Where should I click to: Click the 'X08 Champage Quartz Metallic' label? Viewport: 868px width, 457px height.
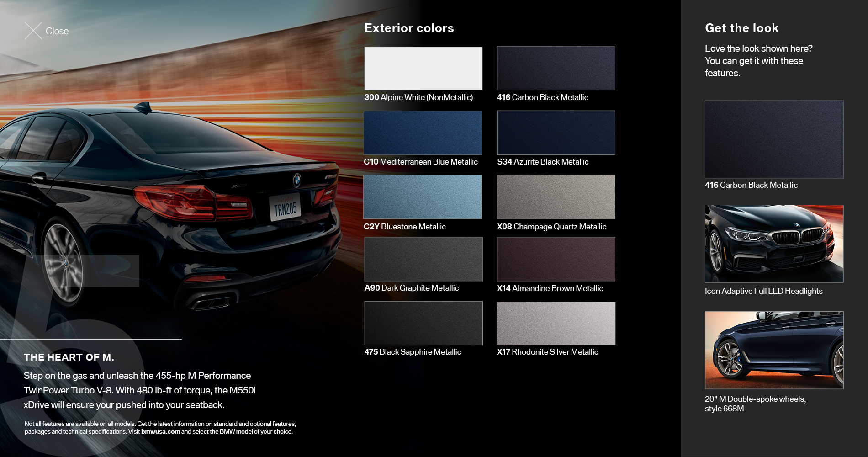551,227
